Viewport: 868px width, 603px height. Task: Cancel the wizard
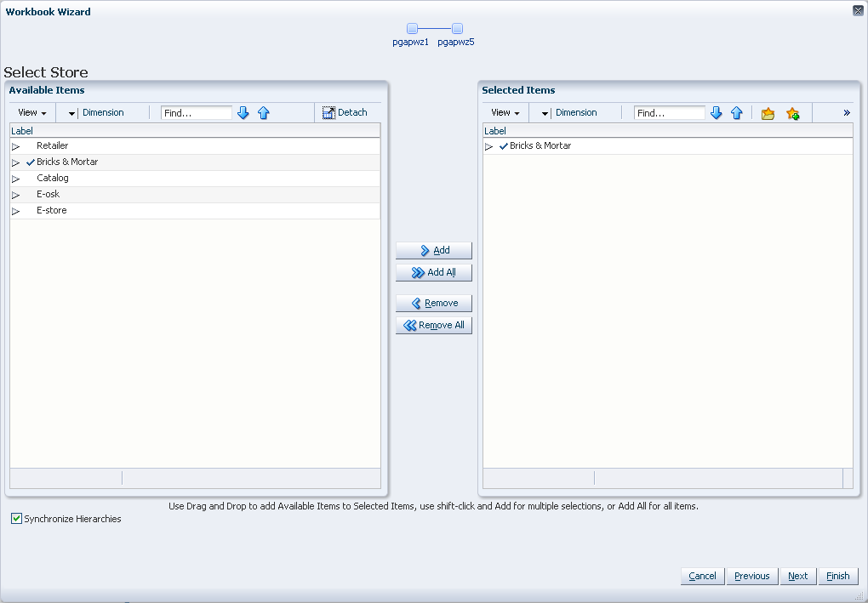click(x=702, y=576)
